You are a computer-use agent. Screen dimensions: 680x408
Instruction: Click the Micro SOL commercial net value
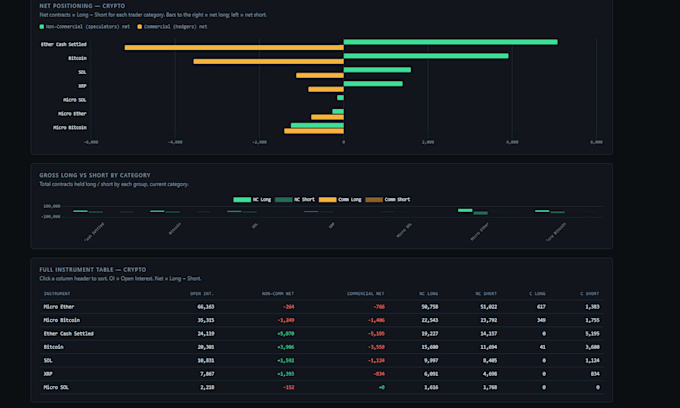(x=382, y=387)
